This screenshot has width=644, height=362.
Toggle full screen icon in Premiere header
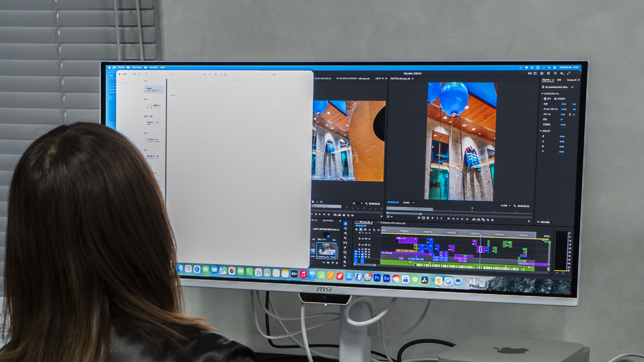click(569, 73)
